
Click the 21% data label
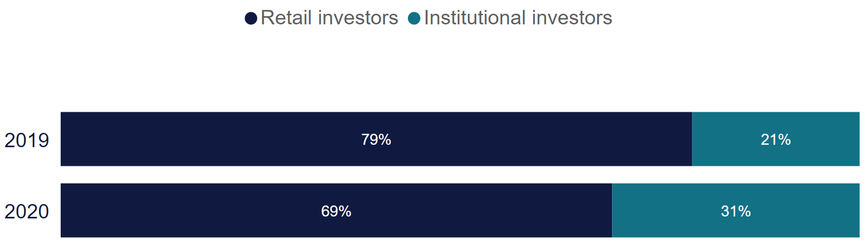[776, 139]
